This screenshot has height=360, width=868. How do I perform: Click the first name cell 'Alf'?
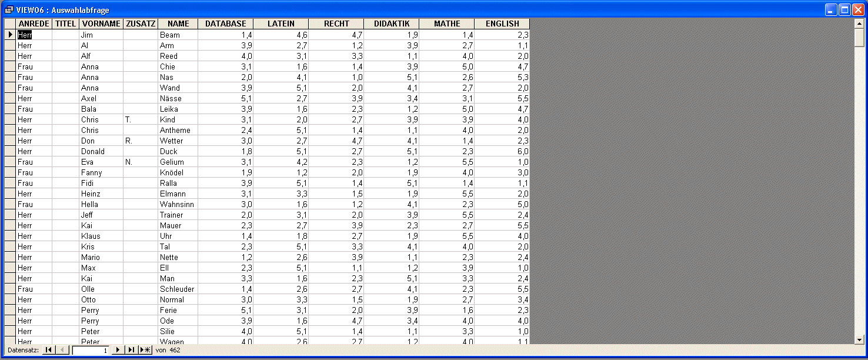click(101, 56)
